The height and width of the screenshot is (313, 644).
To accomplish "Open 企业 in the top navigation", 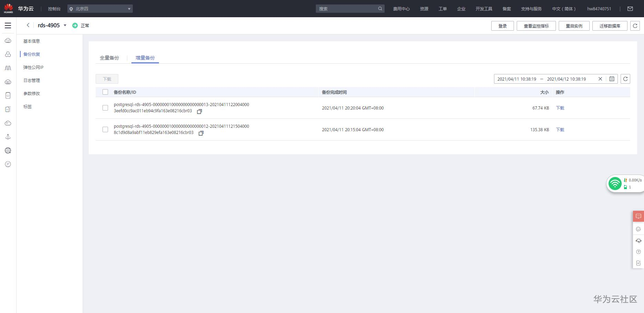I will [461, 9].
